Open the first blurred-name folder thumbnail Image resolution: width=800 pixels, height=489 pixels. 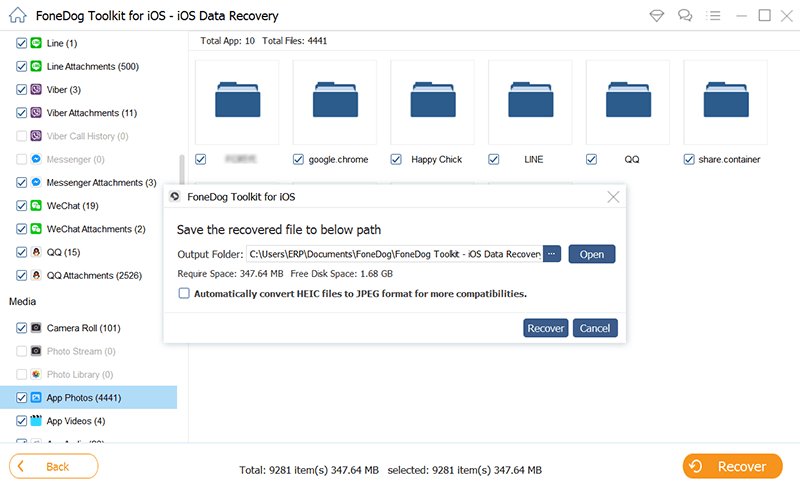click(237, 102)
